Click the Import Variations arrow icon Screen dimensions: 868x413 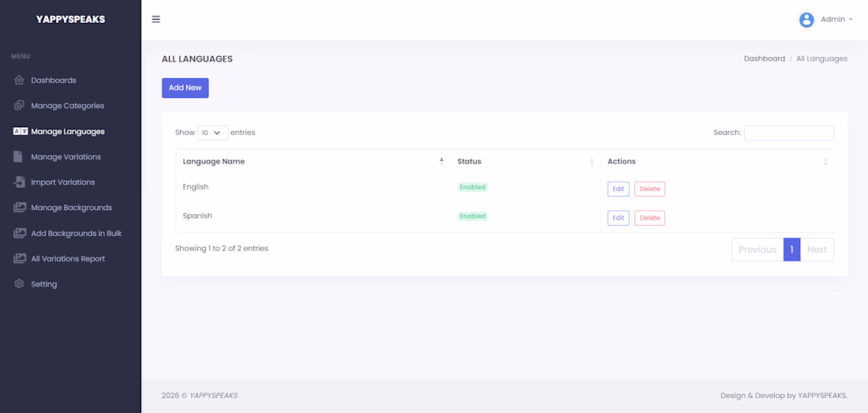(x=20, y=182)
